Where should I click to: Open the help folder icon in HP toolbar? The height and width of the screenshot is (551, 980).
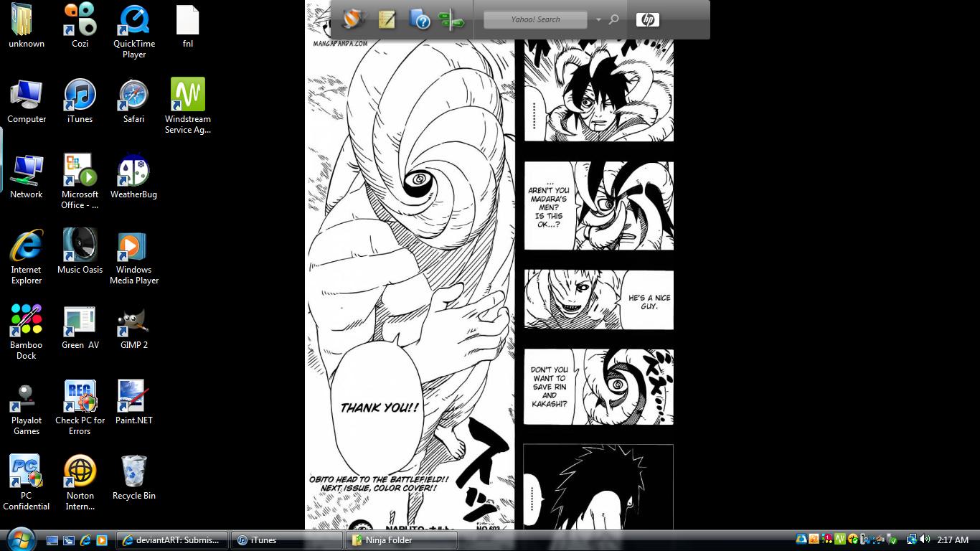[x=420, y=19]
